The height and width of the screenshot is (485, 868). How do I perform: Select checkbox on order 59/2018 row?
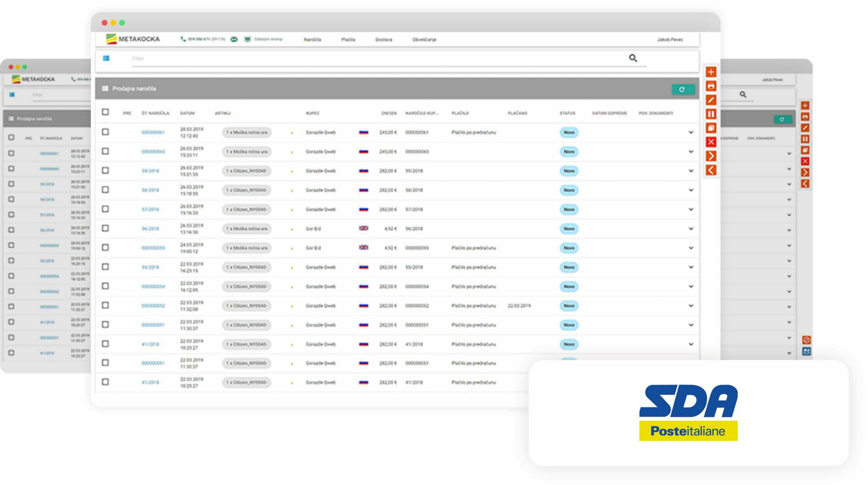[105, 170]
